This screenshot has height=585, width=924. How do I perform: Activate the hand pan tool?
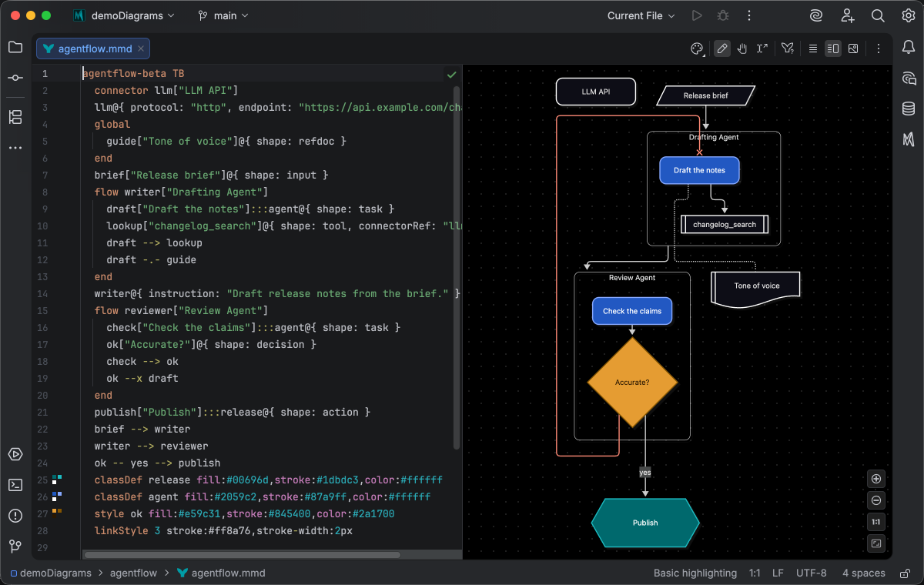click(742, 48)
